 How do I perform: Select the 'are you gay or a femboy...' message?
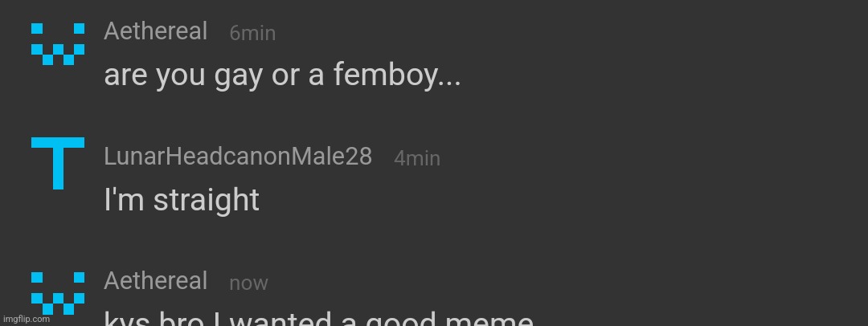[x=282, y=75]
